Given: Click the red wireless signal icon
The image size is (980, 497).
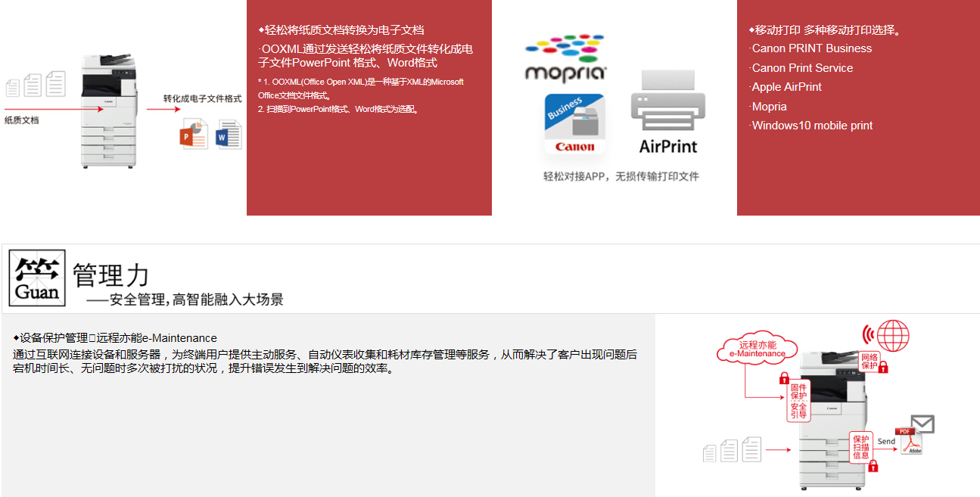Looking at the screenshot, I should pos(868,334).
